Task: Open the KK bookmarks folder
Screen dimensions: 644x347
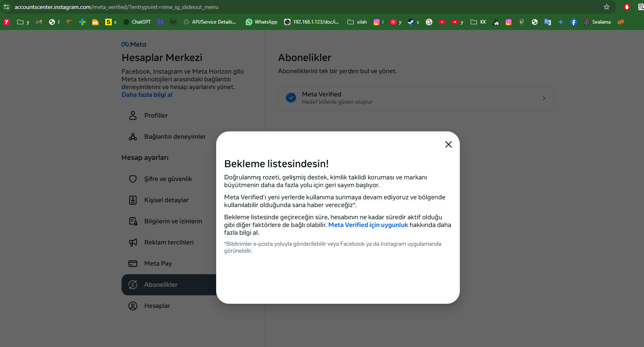Action: [478, 22]
